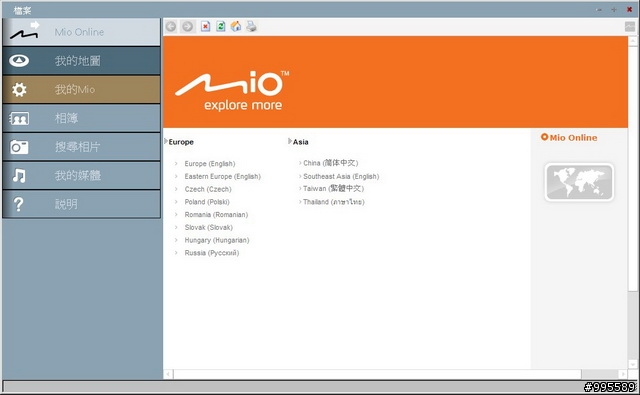Click the music note icon beside 我的媒體

coord(19,175)
